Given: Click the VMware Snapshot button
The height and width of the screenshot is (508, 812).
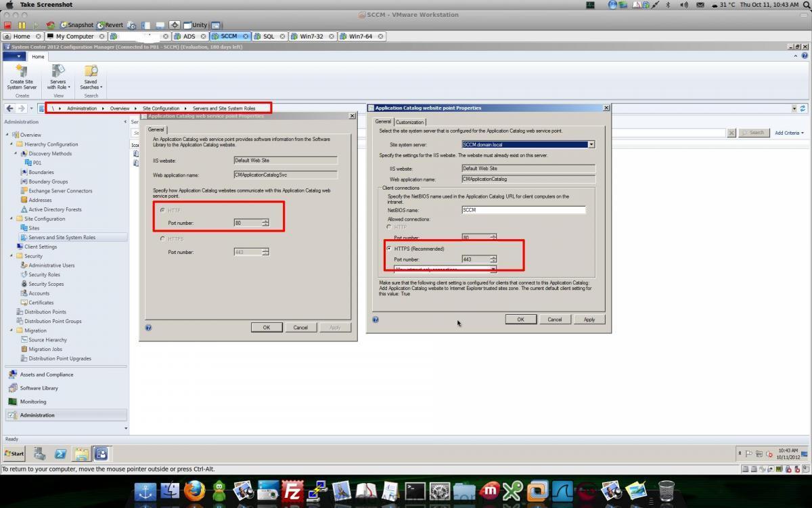Looking at the screenshot, I should click(x=76, y=25).
